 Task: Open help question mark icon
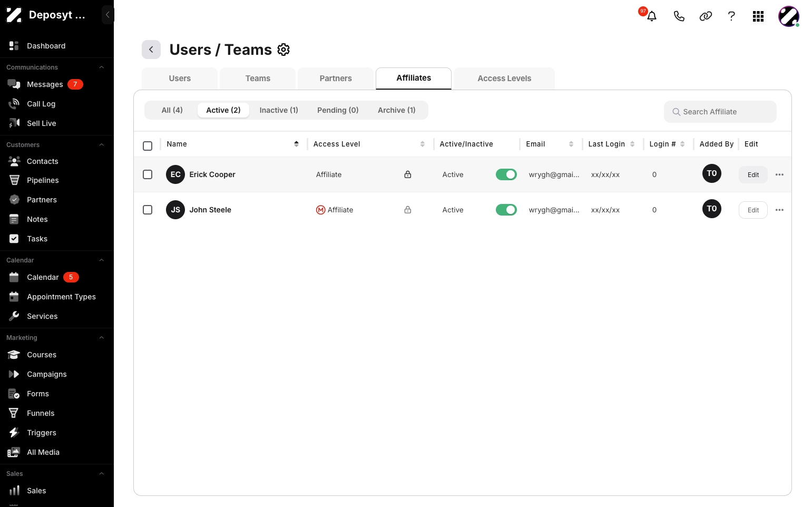click(x=731, y=16)
